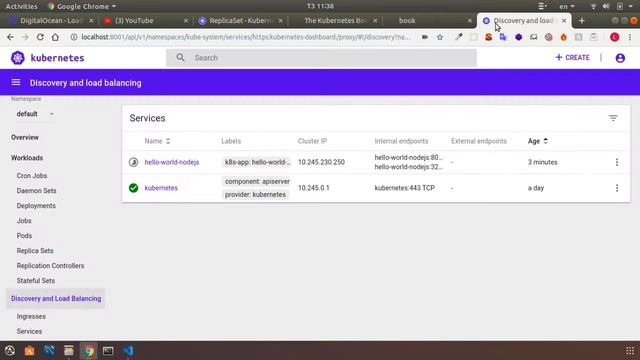Open the Namespace default dropdown

click(x=35, y=114)
